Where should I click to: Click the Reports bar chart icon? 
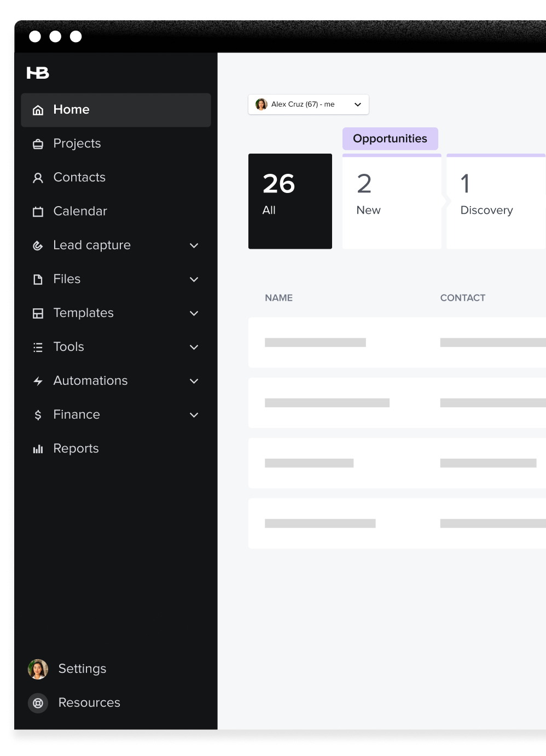click(x=38, y=449)
